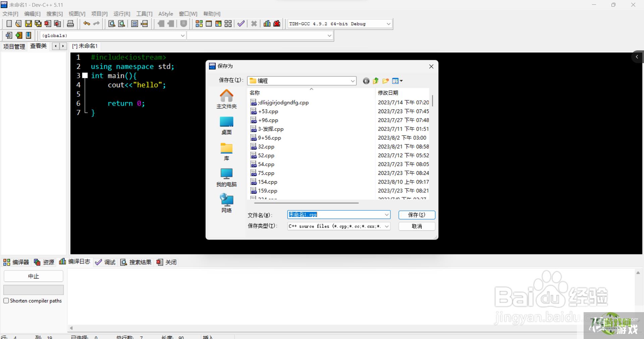The width and height of the screenshot is (644, 339).
Task: Open the (globals) class dropdown
Action: click(x=183, y=36)
